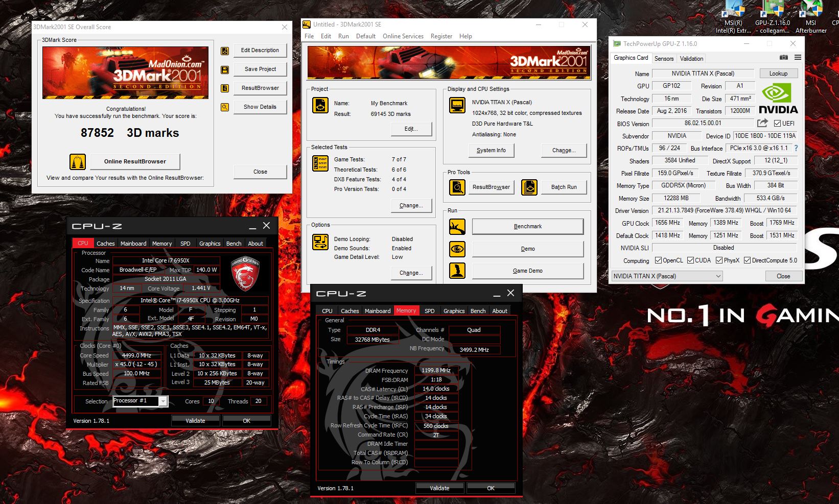Click the floppy disk Save Project icon
The height and width of the screenshot is (504, 839).
(225, 69)
